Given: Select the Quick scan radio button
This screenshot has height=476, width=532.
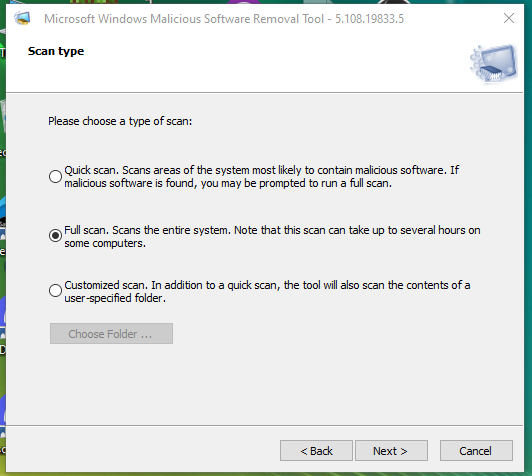Looking at the screenshot, I should (55, 176).
